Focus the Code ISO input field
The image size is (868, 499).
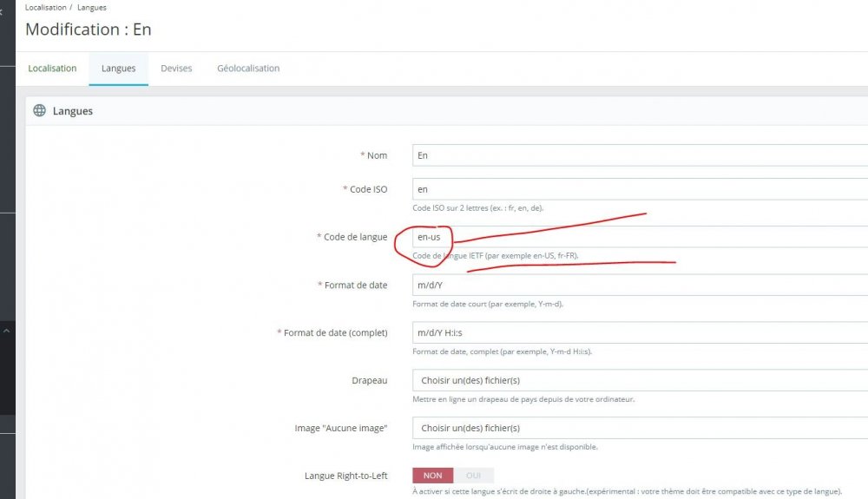(640, 189)
